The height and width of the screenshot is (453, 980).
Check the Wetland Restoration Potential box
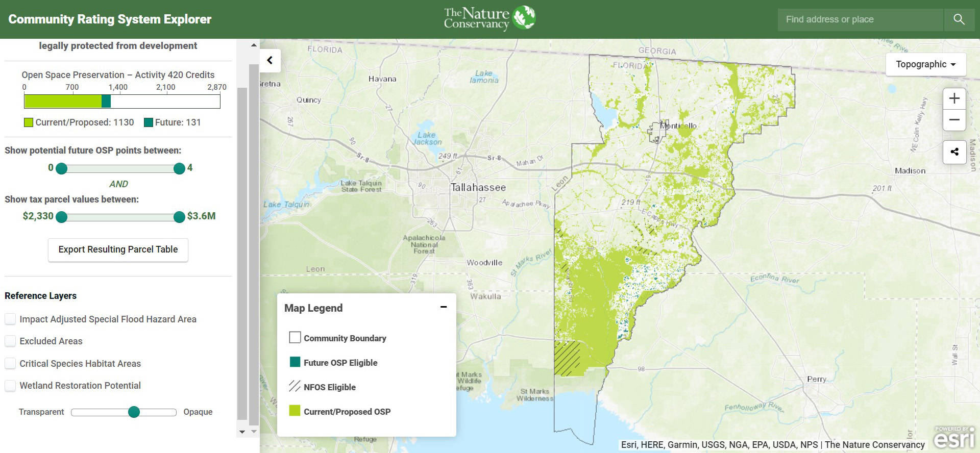coord(10,386)
